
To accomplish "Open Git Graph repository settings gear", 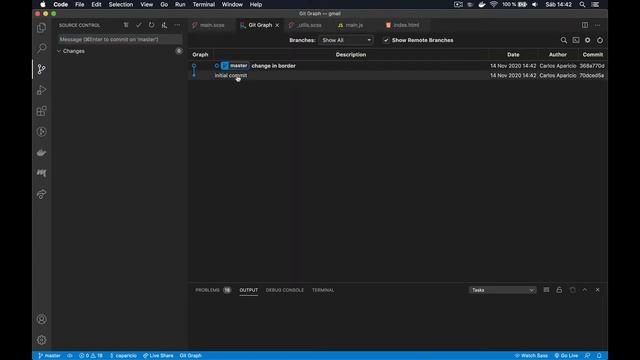I will 588,40.
